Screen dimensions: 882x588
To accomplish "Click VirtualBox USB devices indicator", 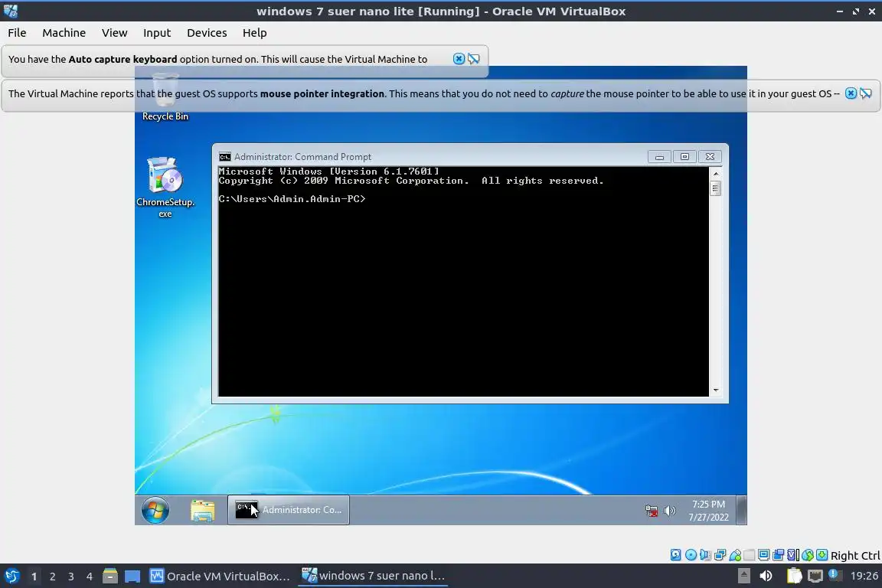I will tap(735, 555).
